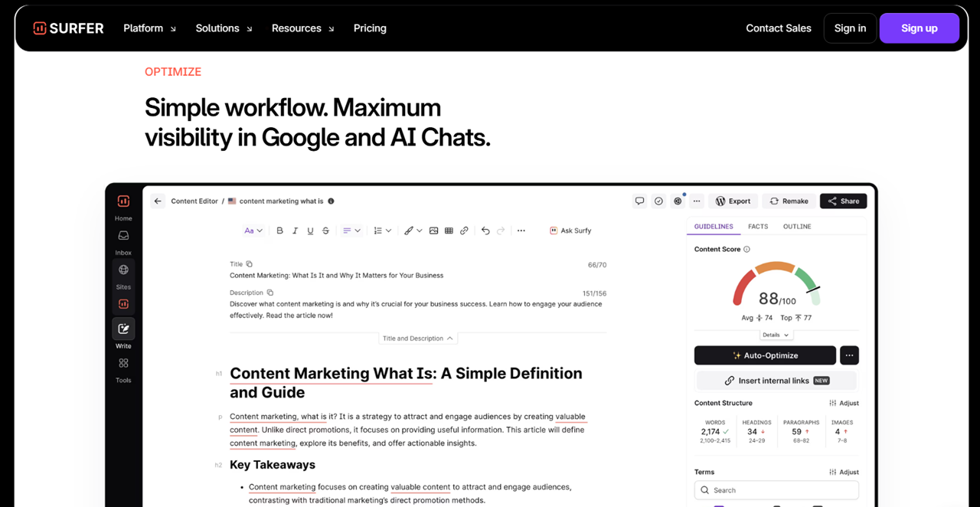
Task: Click the Key Takeaways heading
Action: 273,465
